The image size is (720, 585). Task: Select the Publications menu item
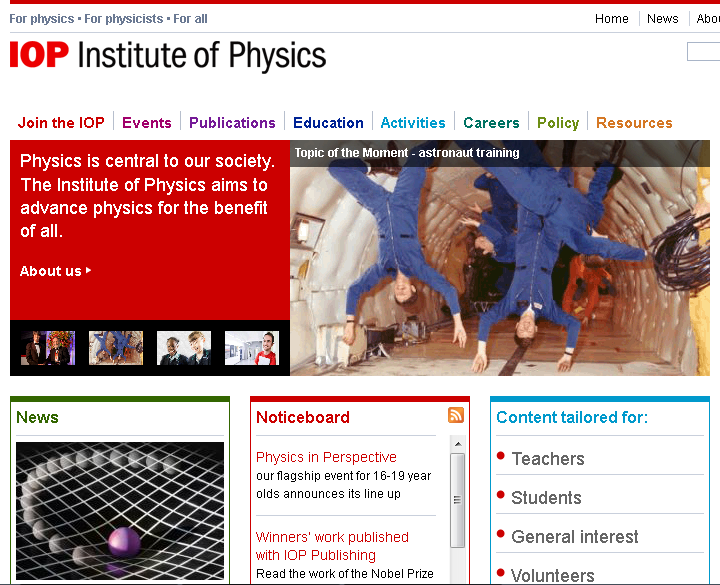pyautogui.click(x=232, y=123)
